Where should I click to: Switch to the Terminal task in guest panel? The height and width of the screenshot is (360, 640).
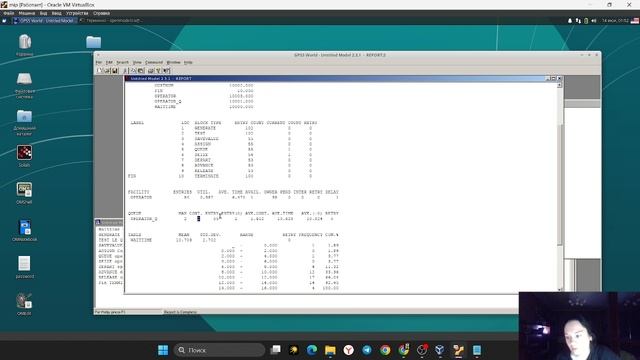[110, 20]
